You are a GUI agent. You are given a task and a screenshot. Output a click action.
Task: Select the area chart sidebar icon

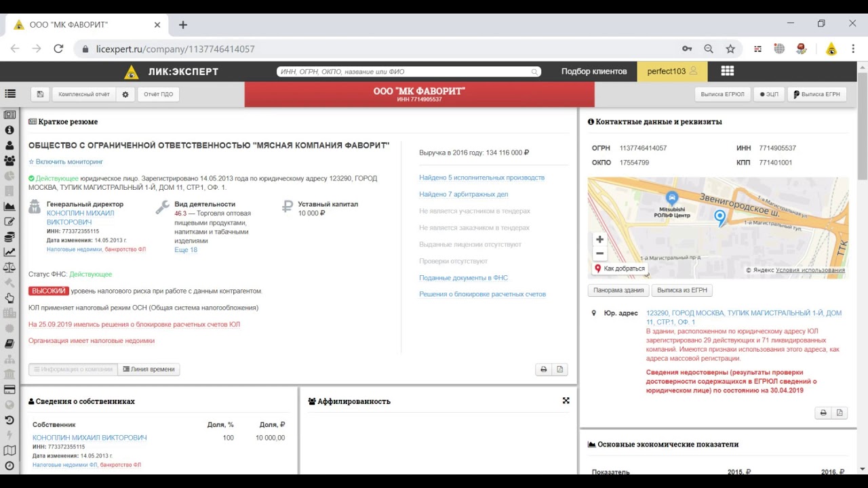9,207
